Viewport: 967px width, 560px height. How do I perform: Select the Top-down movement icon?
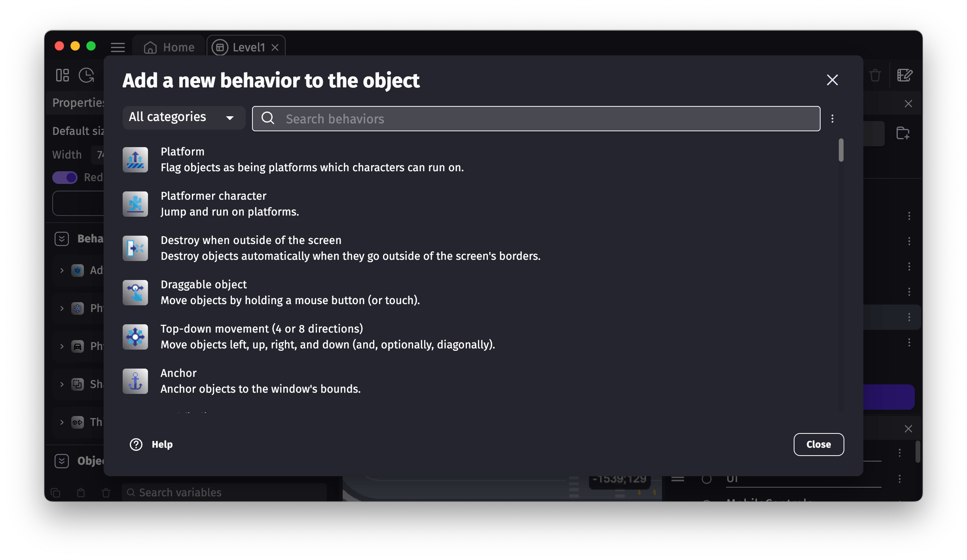(x=135, y=337)
